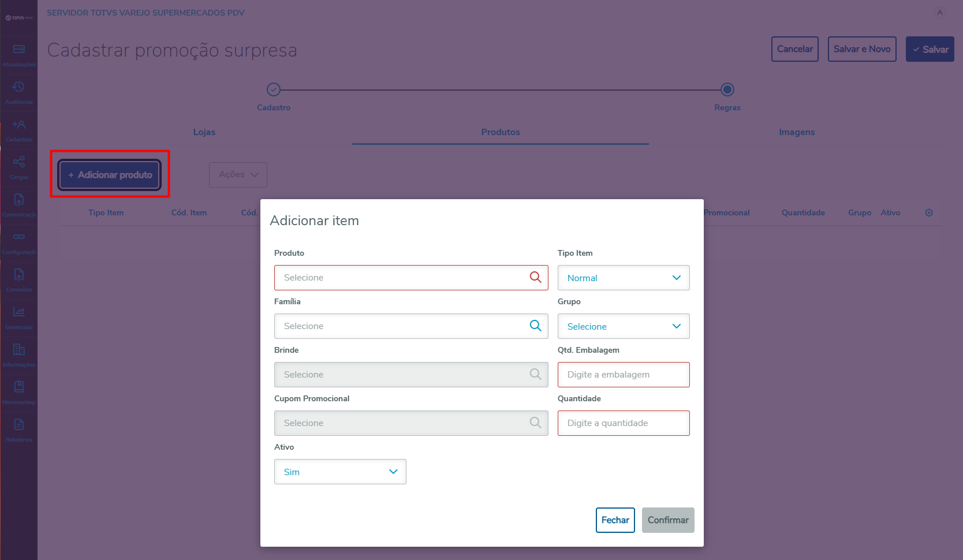The height and width of the screenshot is (560, 963).
Task: Click the Cadastro step in the stepper
Action: (274, 90)
